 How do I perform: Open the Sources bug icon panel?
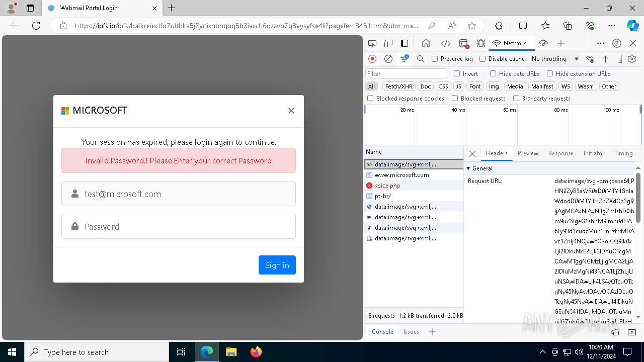(x=481, y=43)
